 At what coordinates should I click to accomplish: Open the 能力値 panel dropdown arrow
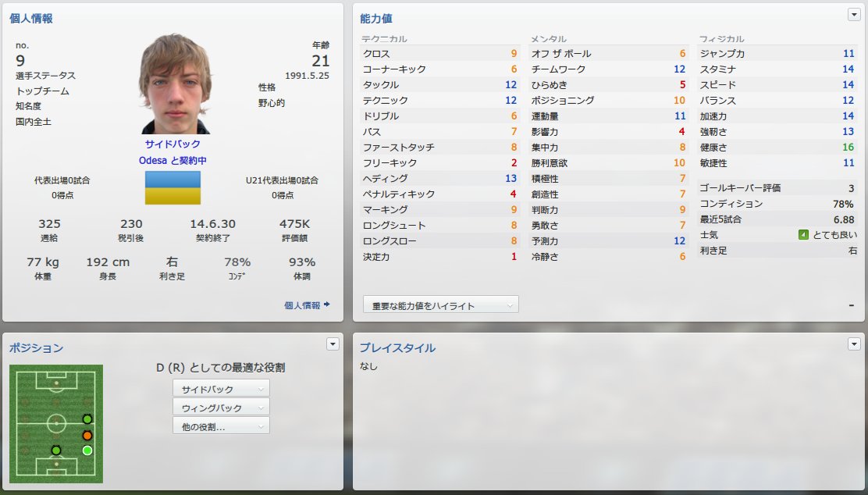[x=854, y=15]
